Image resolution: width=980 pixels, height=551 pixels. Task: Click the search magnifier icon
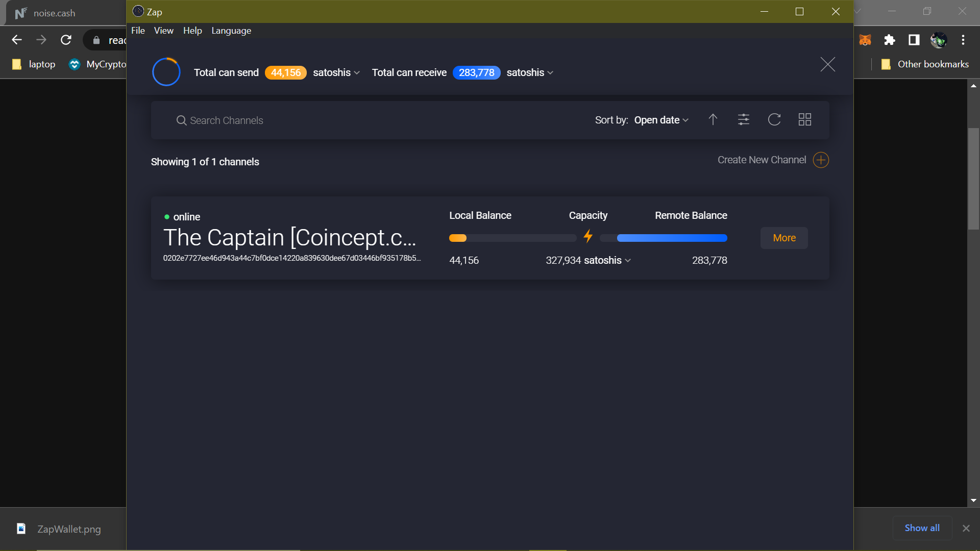click(181, 120)
